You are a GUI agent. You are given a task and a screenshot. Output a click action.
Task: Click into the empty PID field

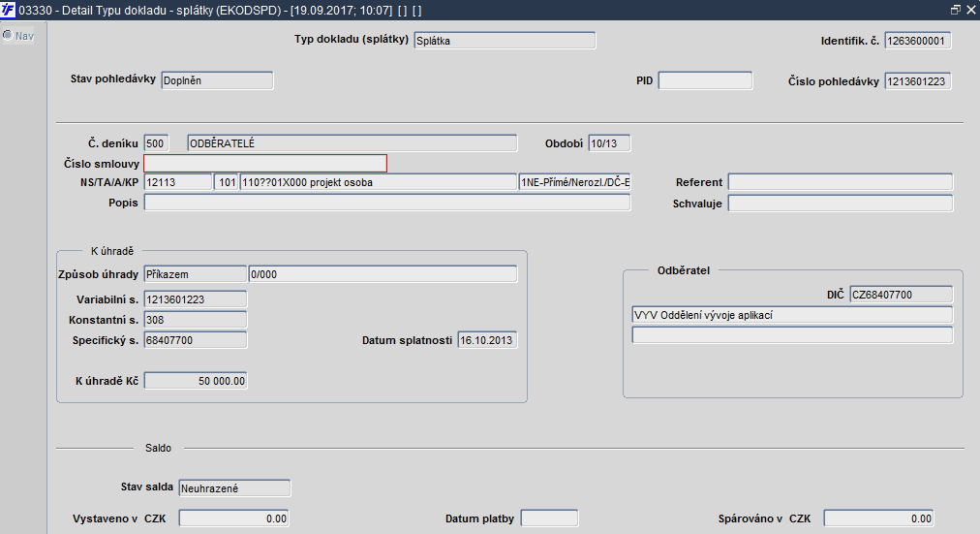[x=705, y=80]
